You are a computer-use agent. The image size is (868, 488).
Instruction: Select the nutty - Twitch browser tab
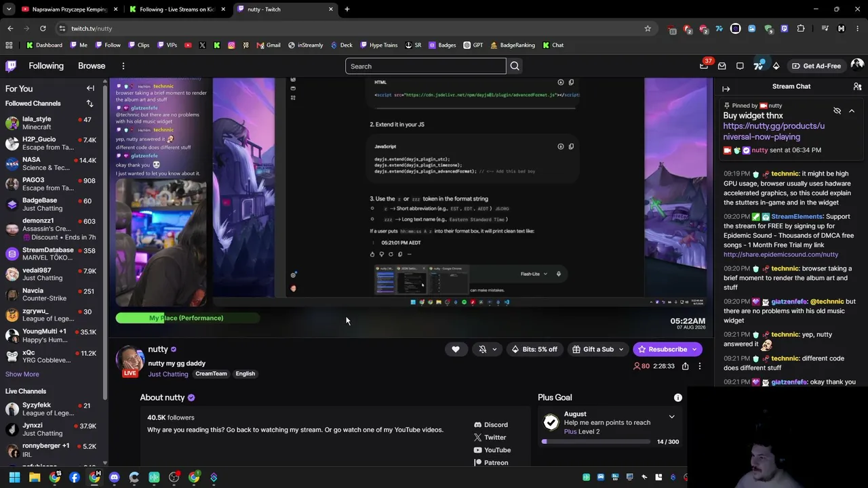pyautogui.click(x=285, y=9)
